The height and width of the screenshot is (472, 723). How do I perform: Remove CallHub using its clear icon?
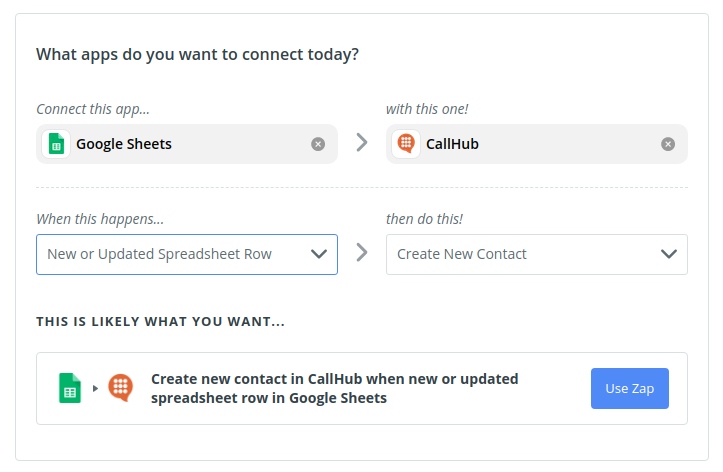pos(668,144)
